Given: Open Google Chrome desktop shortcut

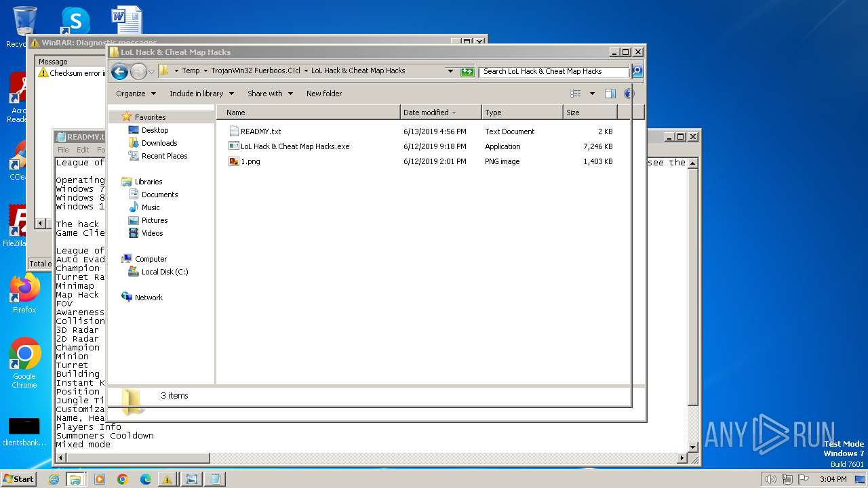Looking at the screenshot, I should click(x=24, y=363).
